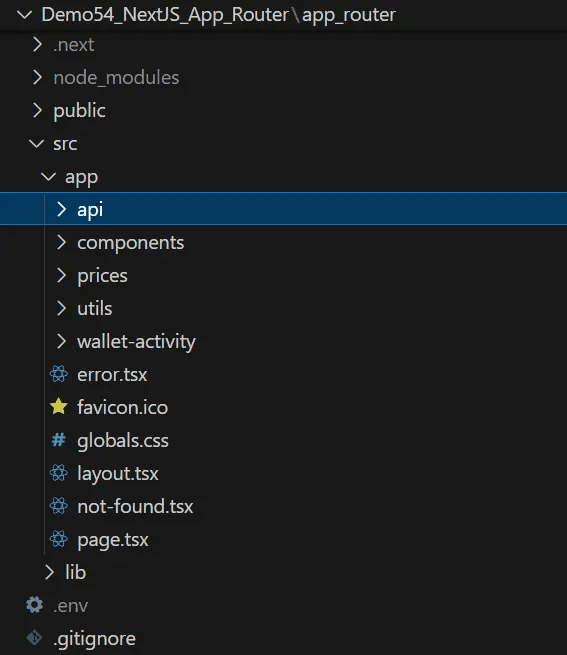Image resolution: width=567 pixels, height=655 pixels.
Task: Expand the .next folder chevron
Action: click(x=38, y=44)
